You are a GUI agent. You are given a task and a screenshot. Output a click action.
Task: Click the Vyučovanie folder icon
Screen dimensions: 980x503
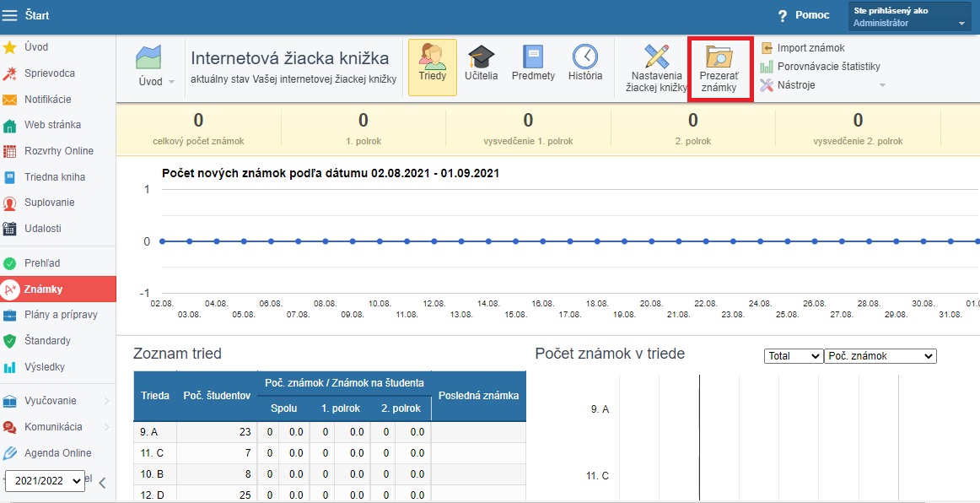[9, 401]
